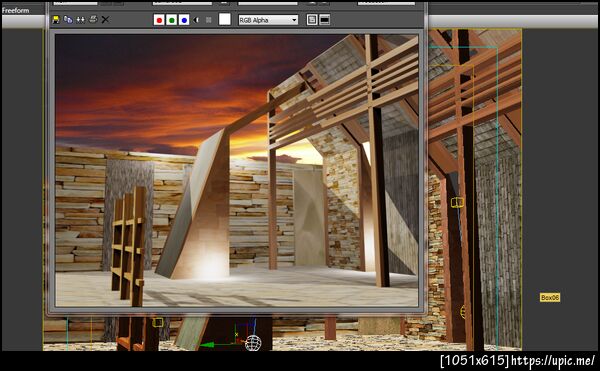Click the Toggle UI icon
Screen dimensions: 600x371
point(324,20)
